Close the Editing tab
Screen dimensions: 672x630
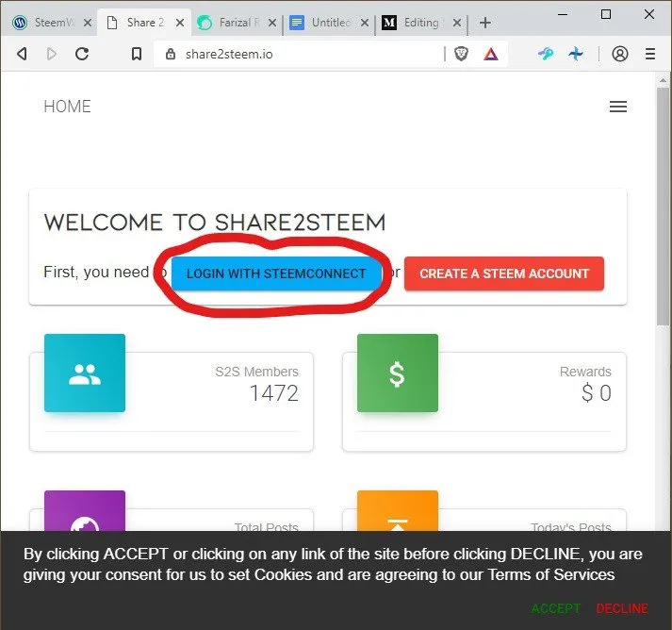coord(457,23)
